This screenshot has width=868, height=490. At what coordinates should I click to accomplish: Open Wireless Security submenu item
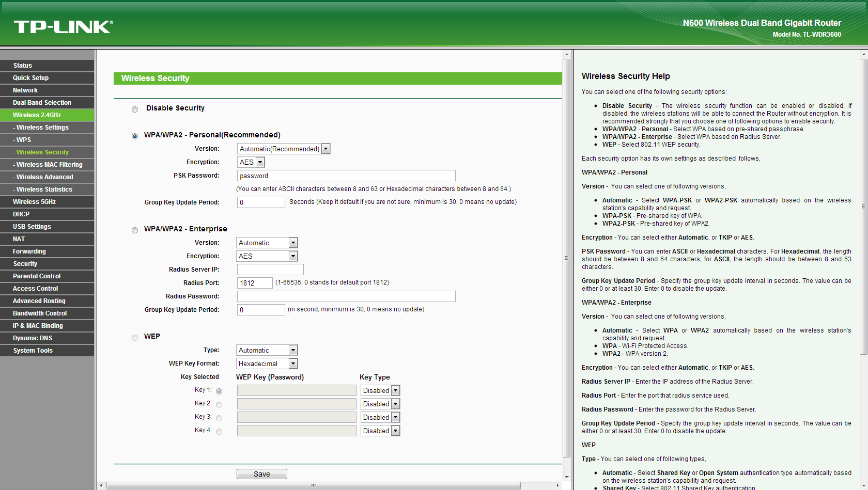tap(47, 152)
